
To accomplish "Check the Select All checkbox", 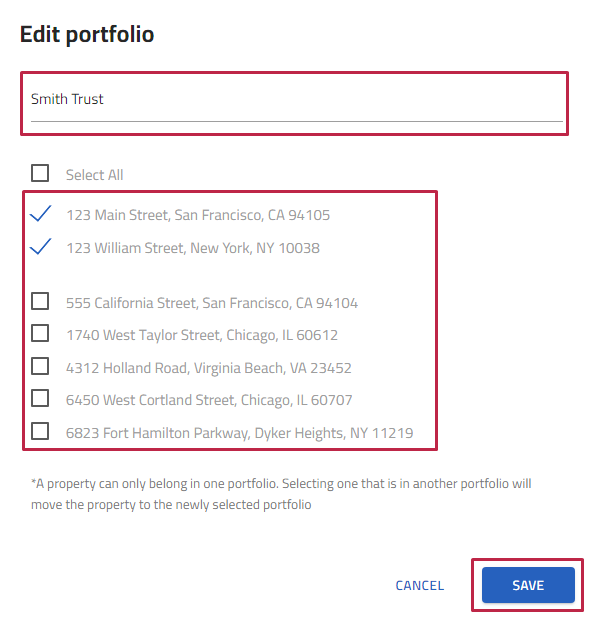I will click(40, 173).
